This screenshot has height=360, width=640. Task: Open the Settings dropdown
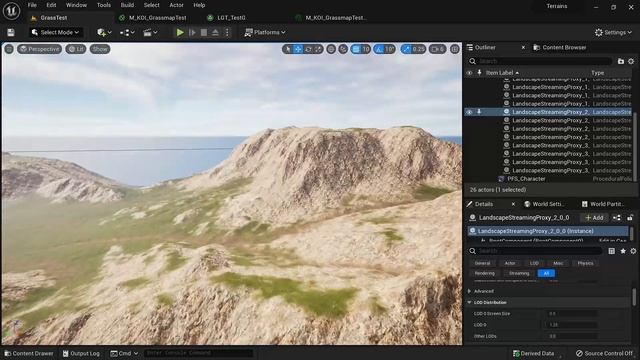coord(613,32)
